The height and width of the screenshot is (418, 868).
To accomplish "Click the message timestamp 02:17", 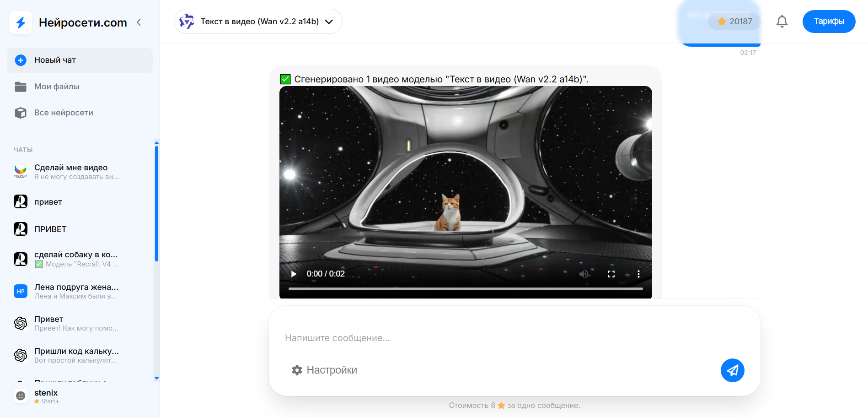I will (748, 53).
